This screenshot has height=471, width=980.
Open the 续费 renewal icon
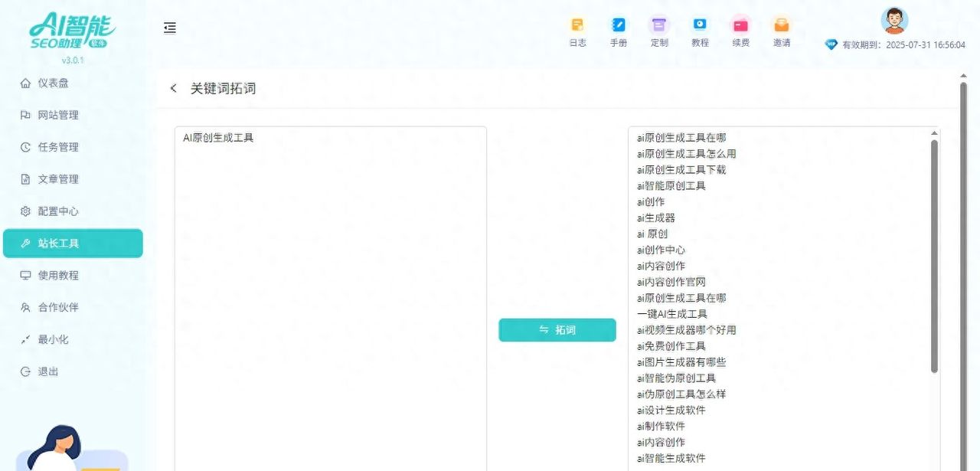740,29
